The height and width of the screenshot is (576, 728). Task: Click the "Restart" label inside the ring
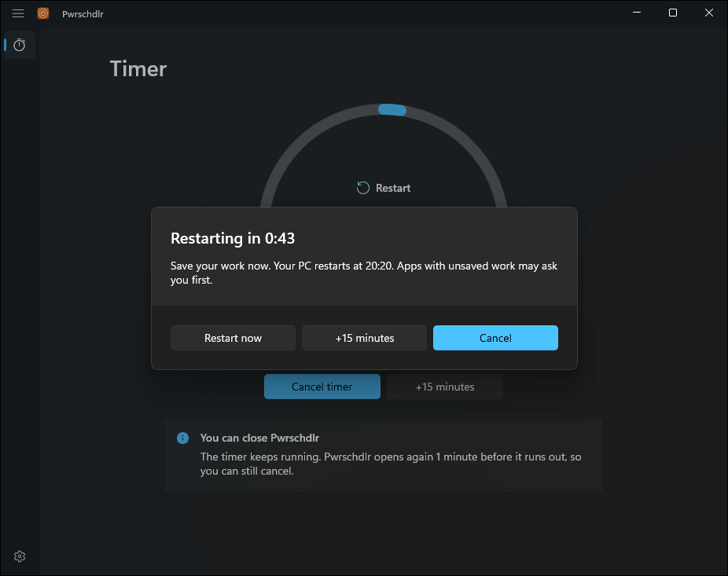393,188
